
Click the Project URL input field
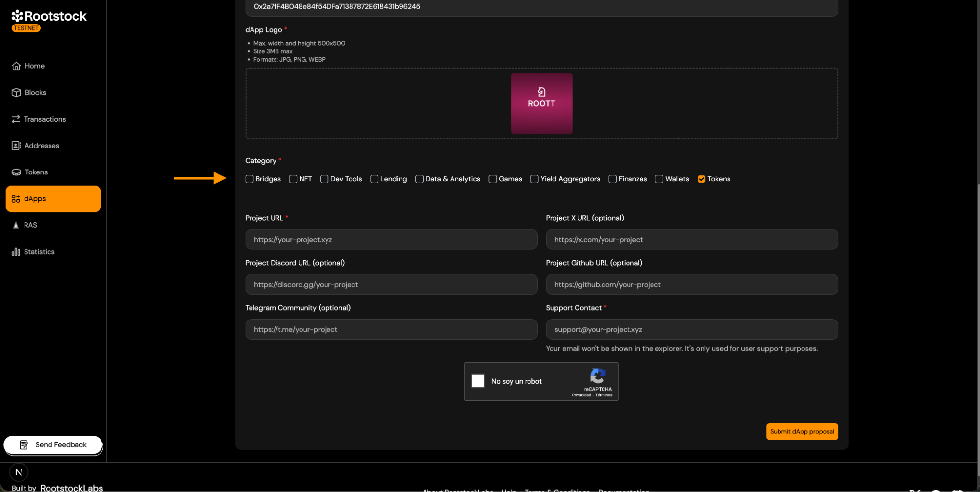click(x=391, y=240)
